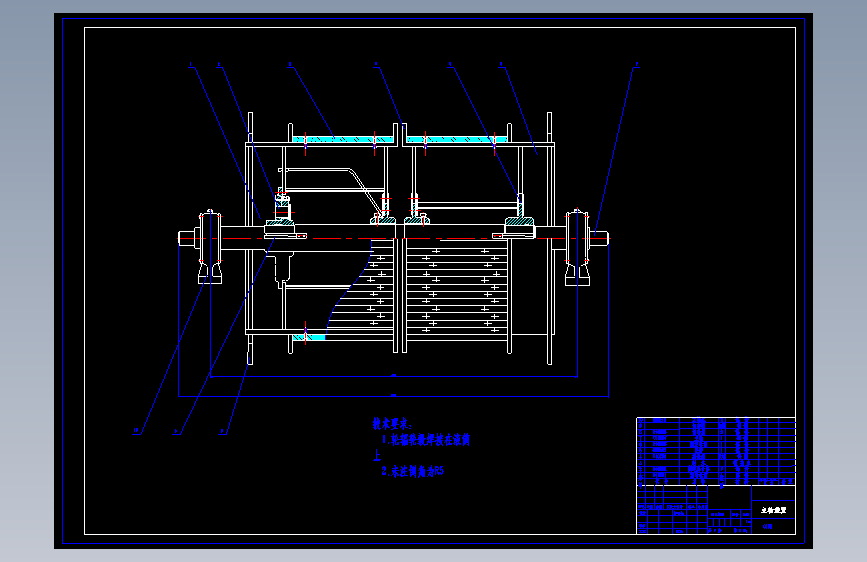Viewport: 867px width, 562px height.
Task: Select the note line 1.轮辐轮毂焊接在滚筒
Action: 426,440
